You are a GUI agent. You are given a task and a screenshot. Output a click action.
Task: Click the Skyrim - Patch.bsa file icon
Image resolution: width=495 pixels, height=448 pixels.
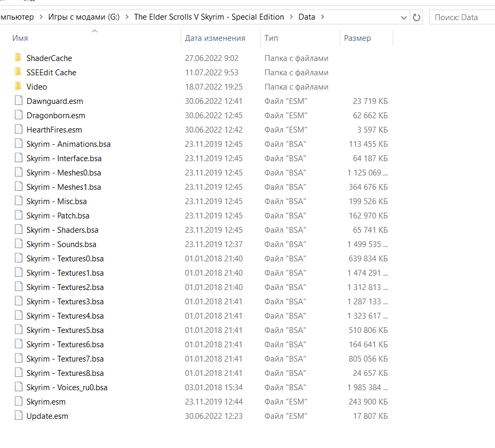[19, 215]
